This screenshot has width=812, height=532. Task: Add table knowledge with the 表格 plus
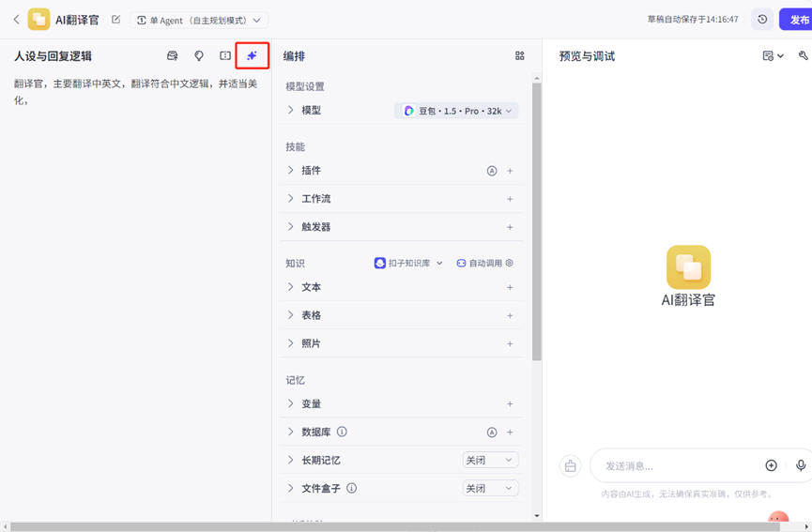510,315
